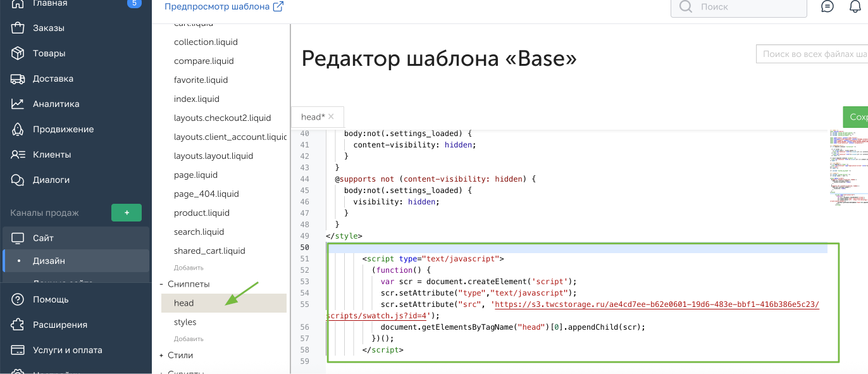The height and width of the screenshot is (374, 868).
Task: Collapse the Сниппеты tree section
Action: (x=162, y=284)
